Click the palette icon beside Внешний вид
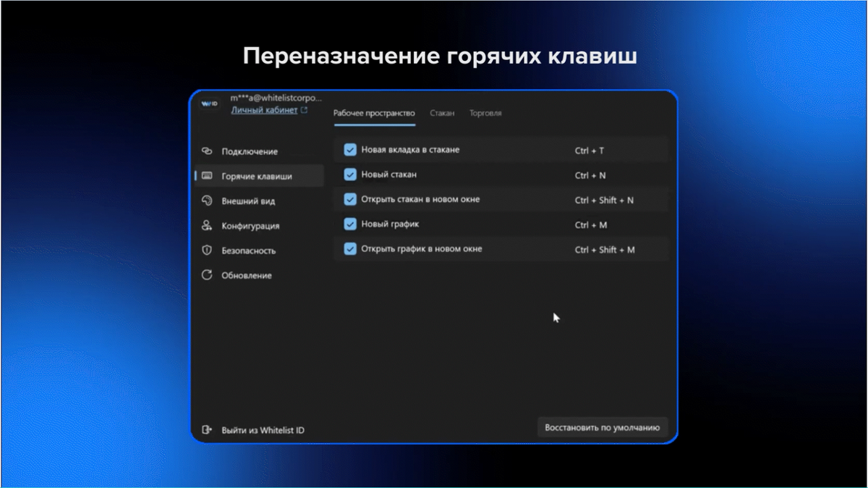This screenshot has width=868, height=488. [207, 201]
